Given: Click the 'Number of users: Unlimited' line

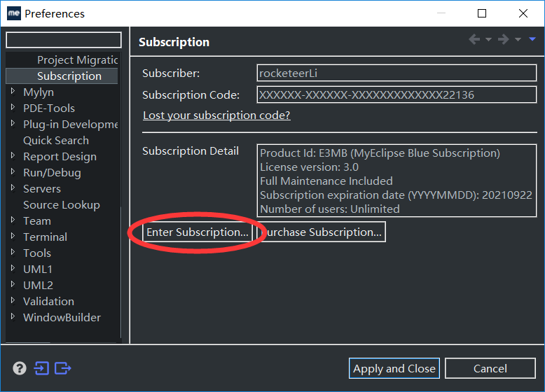Looking at the screenshot, I should tap(330, 209).
